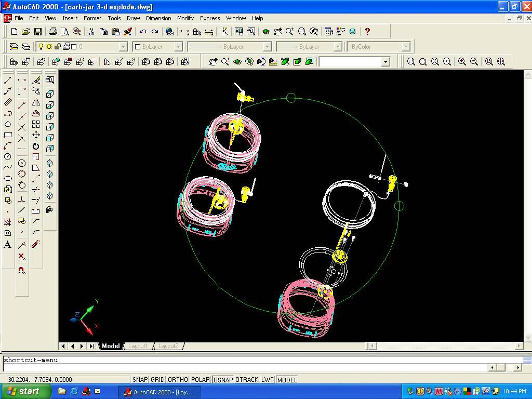Click the AutoCAD 2000 taskbar button

[158, 392]
